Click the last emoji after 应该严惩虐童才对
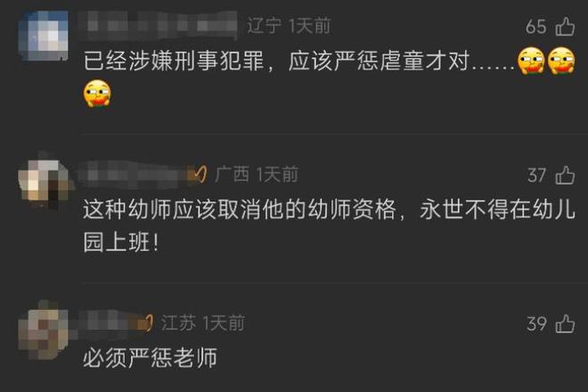 (x=561, y=61)
